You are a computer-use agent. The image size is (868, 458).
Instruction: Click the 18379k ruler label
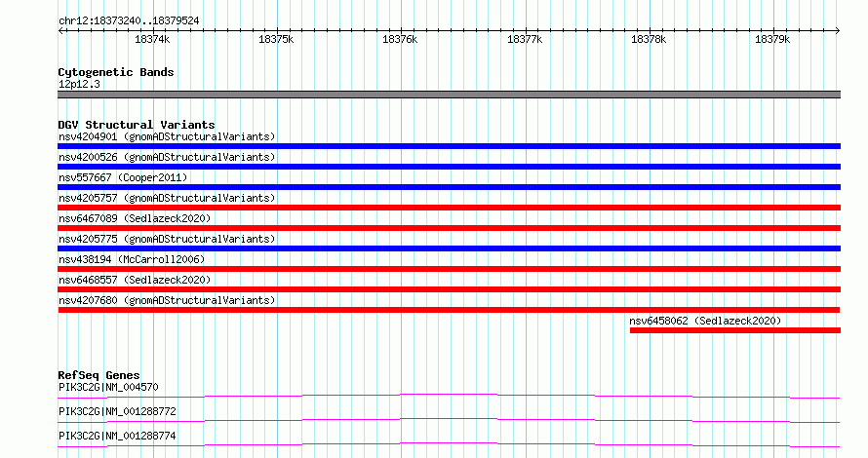click(x=772, y=39)
